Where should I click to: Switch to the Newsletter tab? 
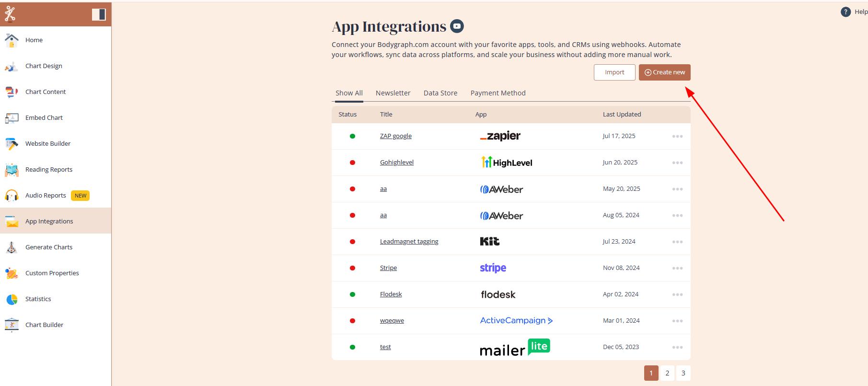(393, 93)
